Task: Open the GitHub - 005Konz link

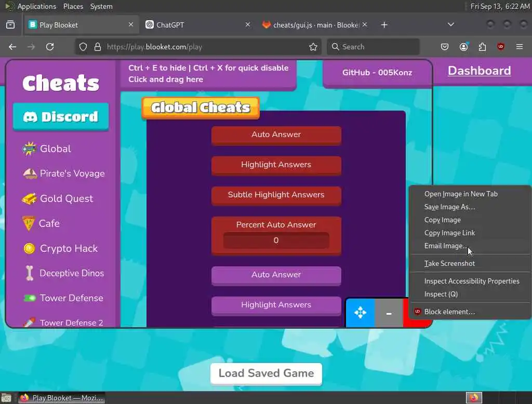Action: pos(377,73)
